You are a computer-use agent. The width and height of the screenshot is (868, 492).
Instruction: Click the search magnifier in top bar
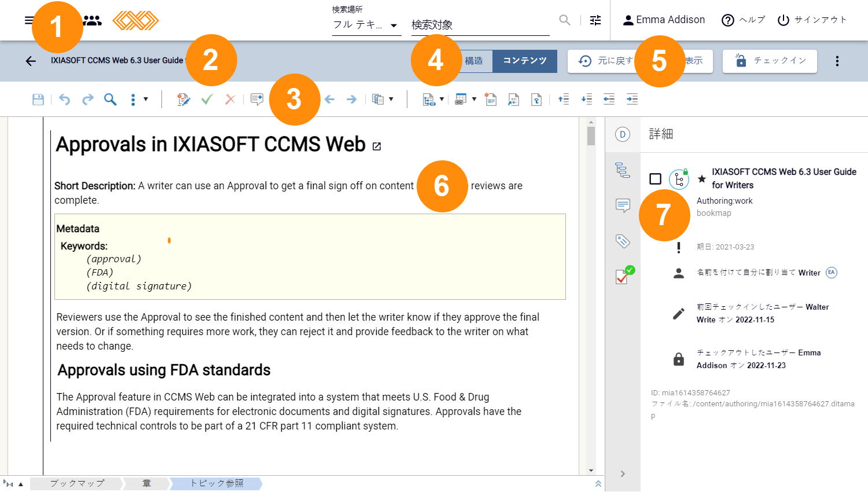tap(565, 20)
